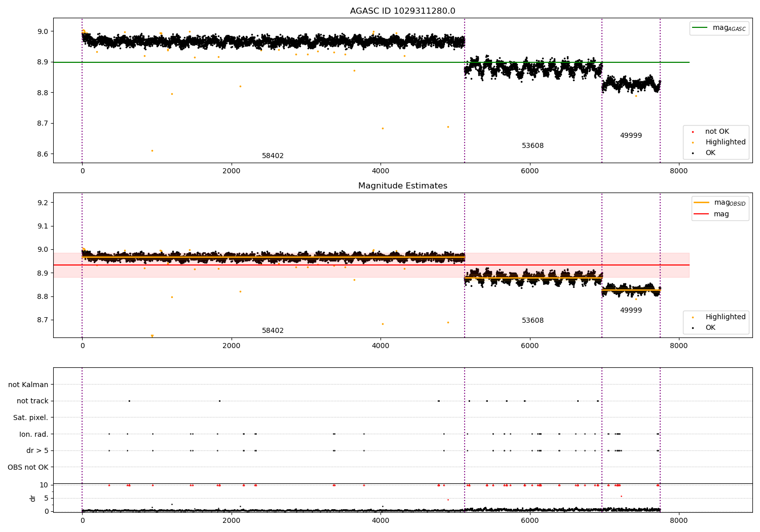Click the obsid label 53608 in top plot

tap(533, 146)
